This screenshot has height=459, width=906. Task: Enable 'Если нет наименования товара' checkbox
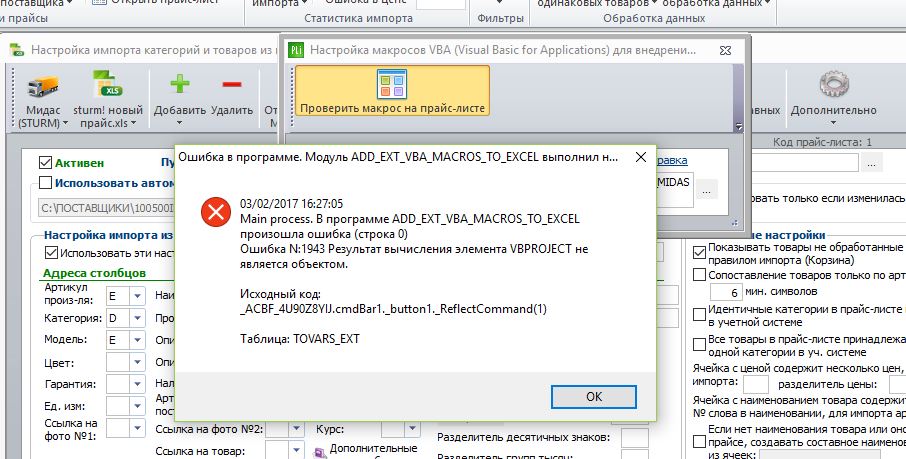point(699,442)
